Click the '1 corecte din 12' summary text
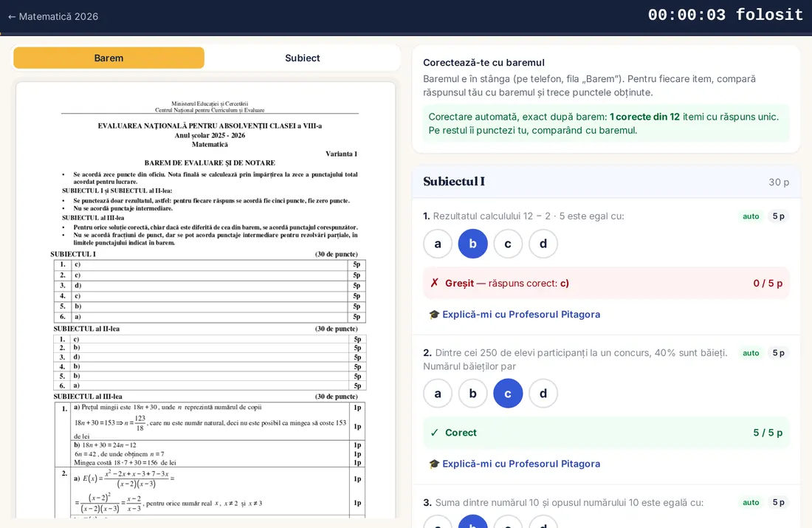The image size is (812, 528). coord(644,117)
